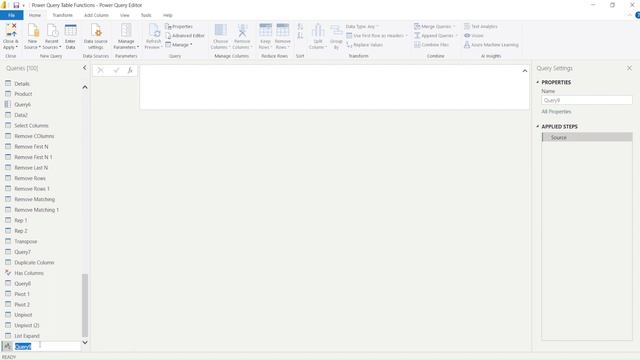Click Text Analytics
The image size is (640, 360).
[x=481, y=27]
